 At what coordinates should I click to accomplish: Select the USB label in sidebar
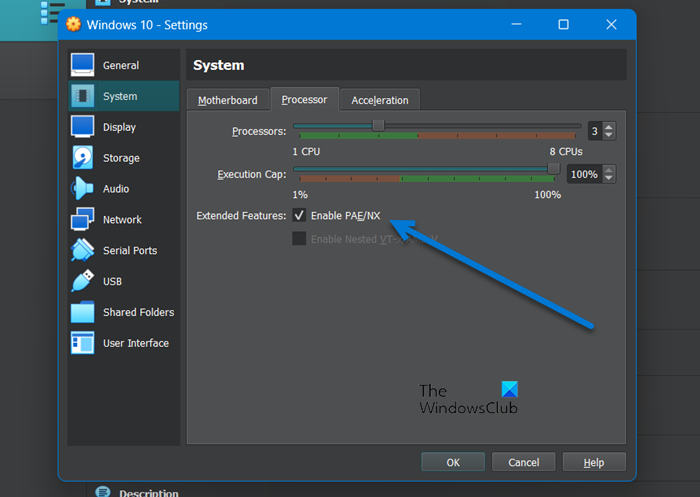pyautogui.click(x=112, y=281)
